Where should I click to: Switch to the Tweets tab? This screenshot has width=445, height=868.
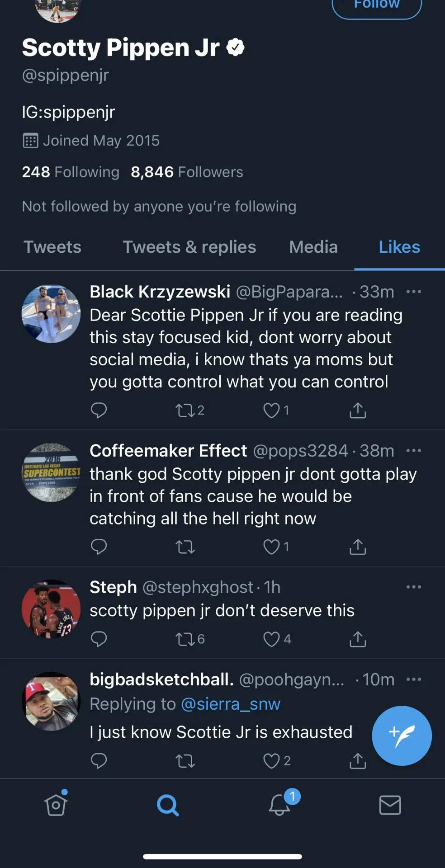point(52,247)
